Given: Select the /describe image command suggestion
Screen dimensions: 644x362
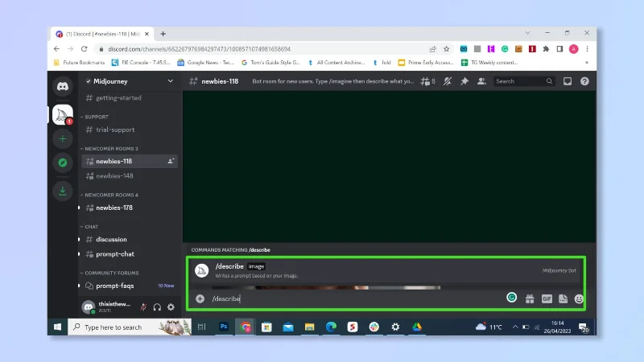Looking at the screenshot, I should 385,270.
